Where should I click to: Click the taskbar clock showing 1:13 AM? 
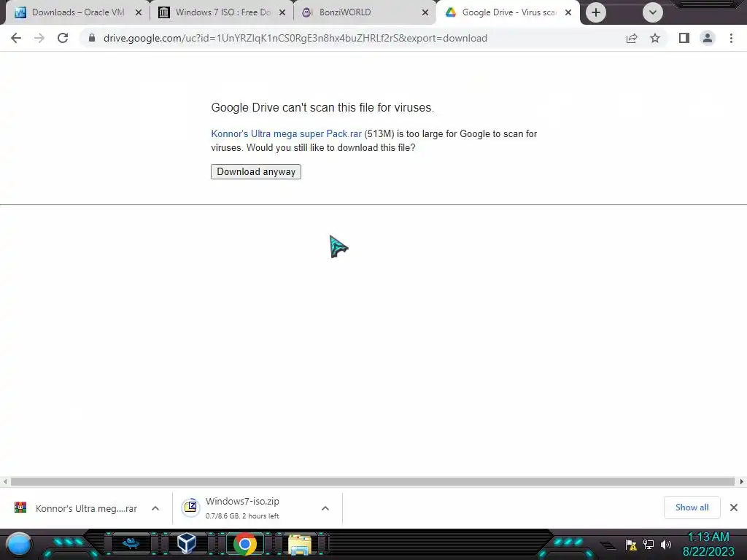708,544
